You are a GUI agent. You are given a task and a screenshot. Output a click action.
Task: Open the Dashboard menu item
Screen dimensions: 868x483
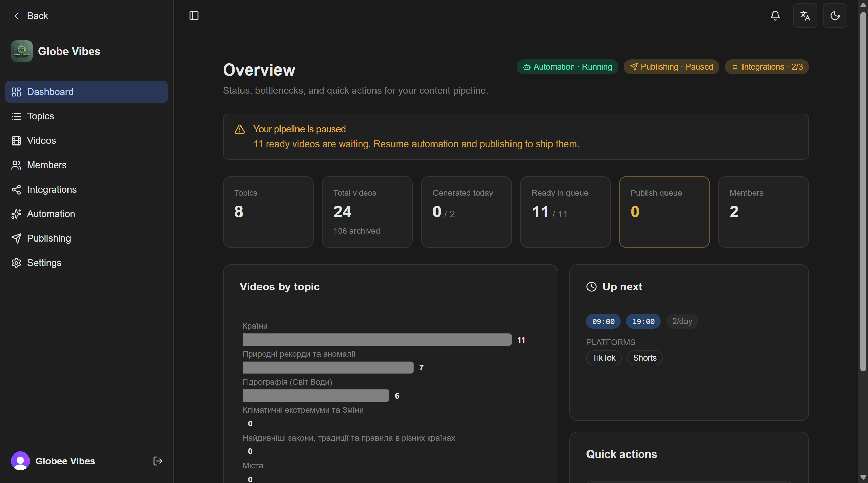point(86,92)
